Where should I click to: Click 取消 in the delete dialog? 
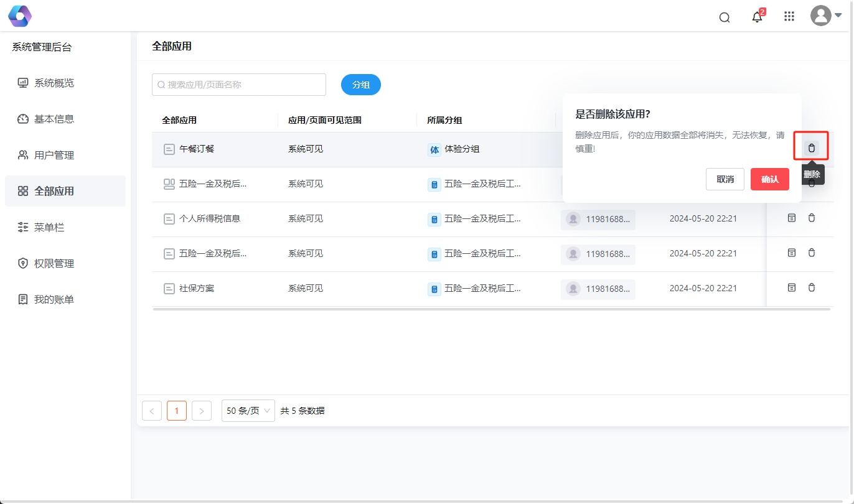(x=725, y=179)
